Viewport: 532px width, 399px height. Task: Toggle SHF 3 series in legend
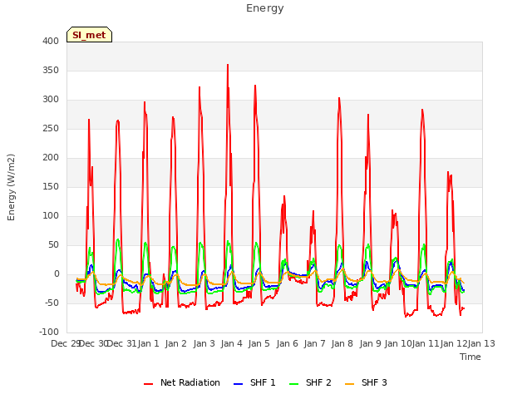click(x=366, y=382)
